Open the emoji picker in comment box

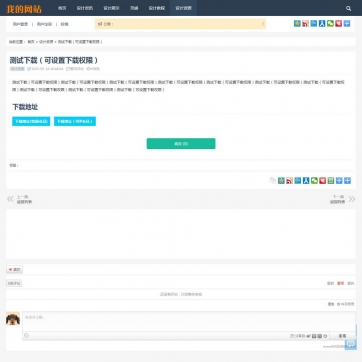coord(27,336)
